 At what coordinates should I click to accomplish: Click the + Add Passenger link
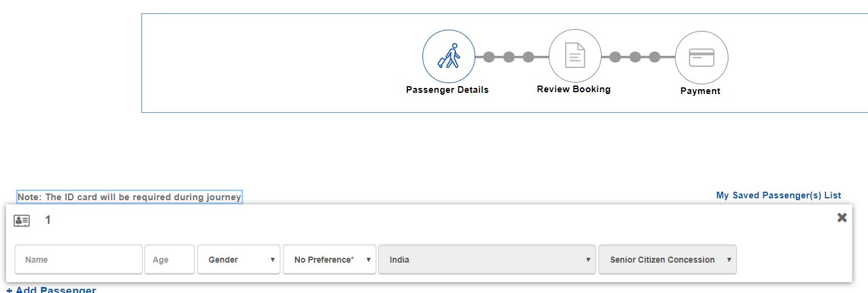click(51, 291)
